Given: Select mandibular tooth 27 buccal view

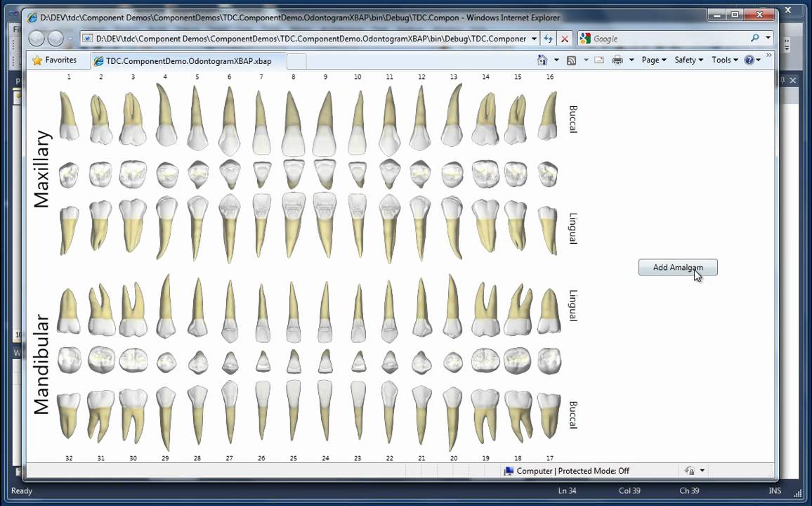Looking at the screenshot, I should [x=230, y=413].
